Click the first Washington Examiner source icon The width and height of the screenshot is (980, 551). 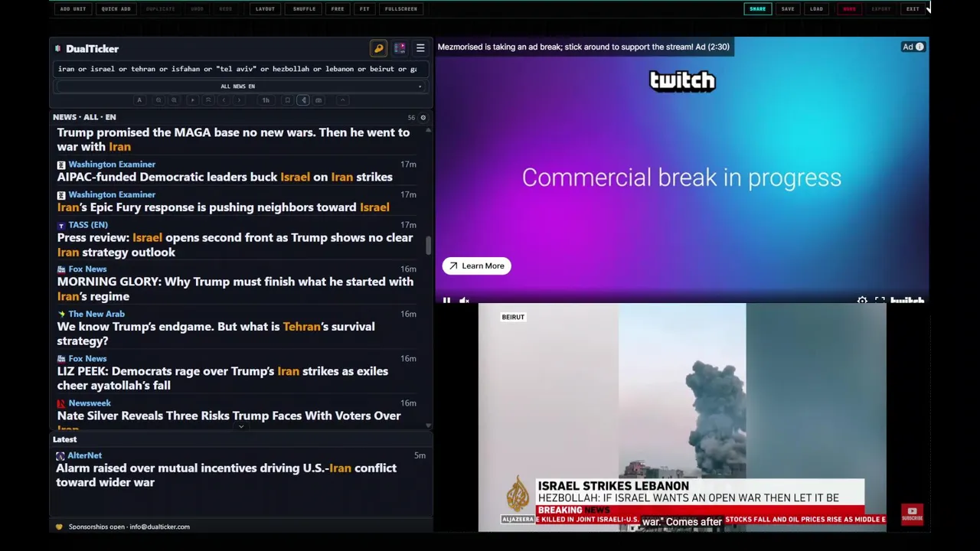[x=61, y=165]
